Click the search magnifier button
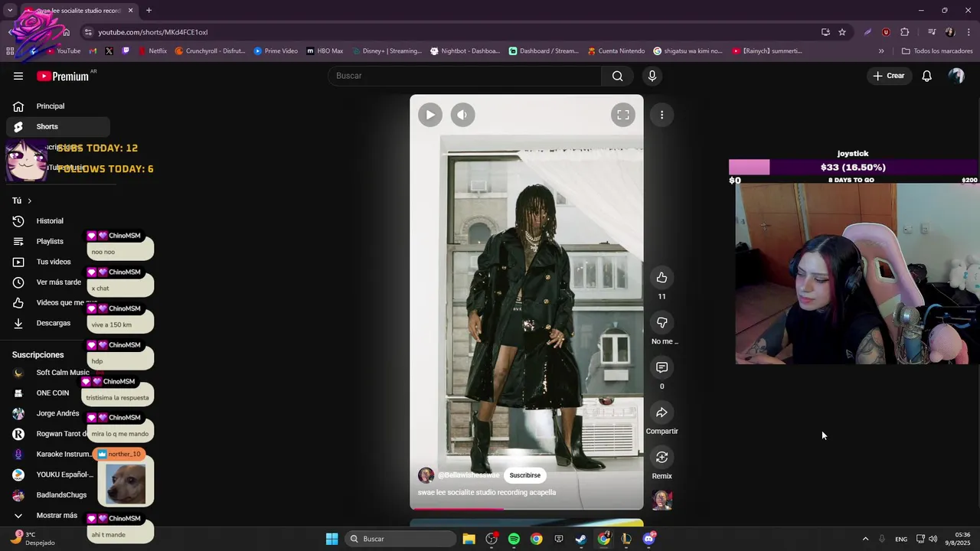Viewport: 980px width, 551px height. click(x=617, y=76)
